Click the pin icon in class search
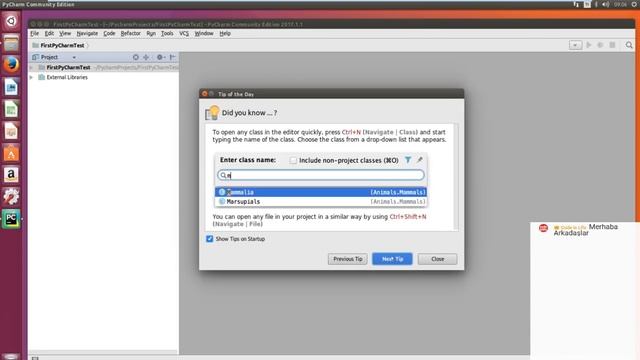This screenshot has width=640, height=360. tap(420, 160)
